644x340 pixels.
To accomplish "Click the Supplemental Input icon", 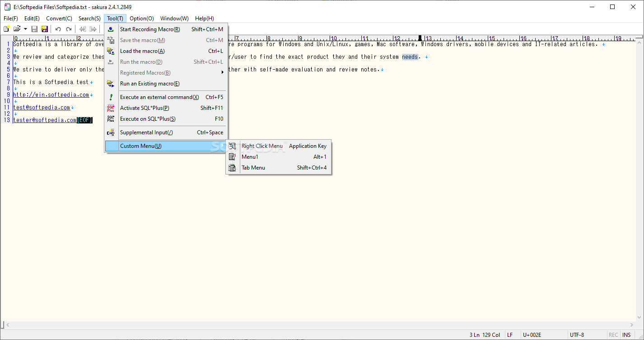I will [111, 132].
